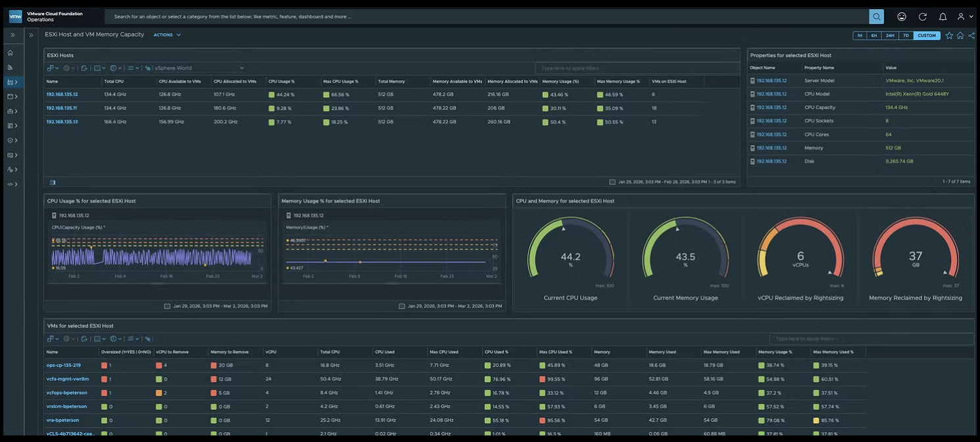
Task: Open host 192.168.135.11 in ESXi Hosts list
Action: pos(62,108)
